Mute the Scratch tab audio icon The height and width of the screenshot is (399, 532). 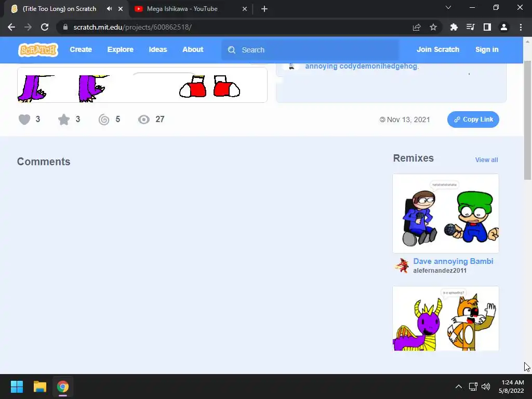[x=109, y=9]
